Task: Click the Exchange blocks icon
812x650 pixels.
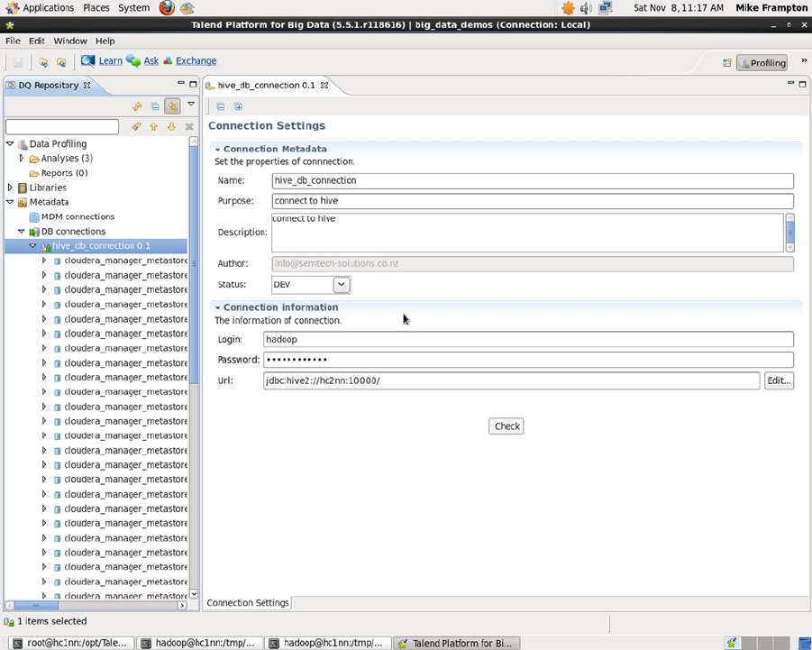Action: tap(168, 61)
